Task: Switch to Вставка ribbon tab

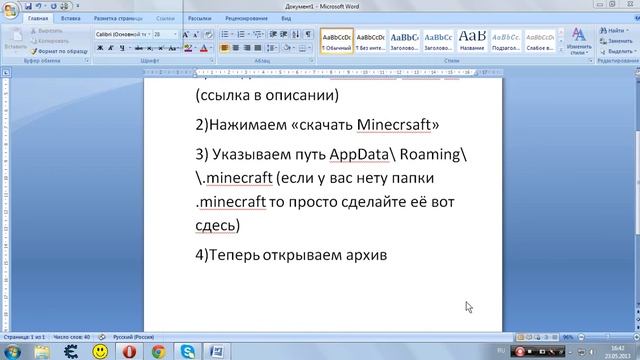Action: [x=71, y=18]
